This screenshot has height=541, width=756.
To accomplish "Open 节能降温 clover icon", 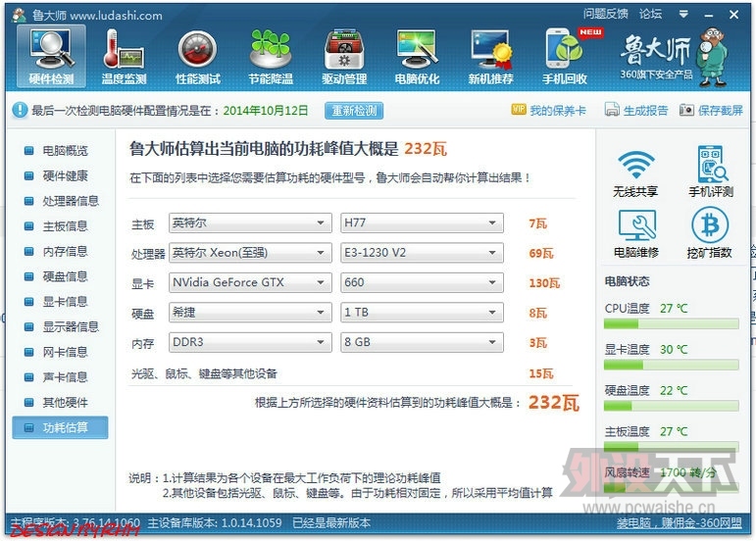I will coord(271,57).
